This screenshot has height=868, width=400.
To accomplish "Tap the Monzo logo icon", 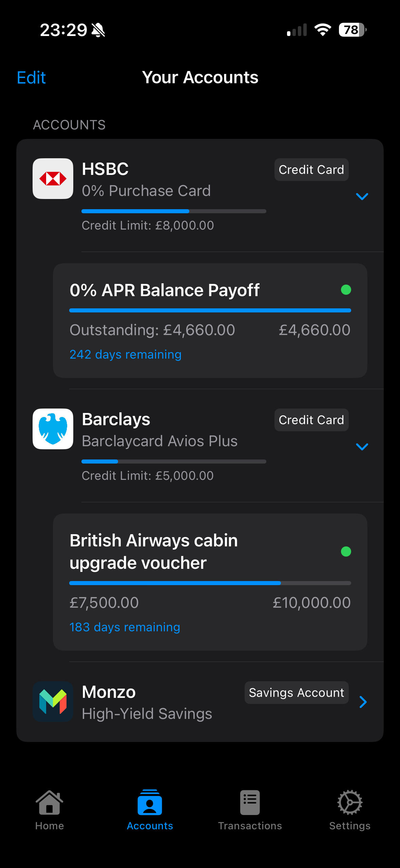I will (x=53, y=701).
